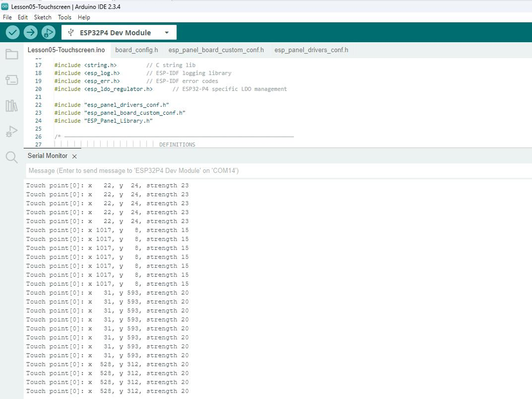This screenshot has width=532, height=399.
Task: Start debugging with the debug play button
Action: tap(48, 33)
